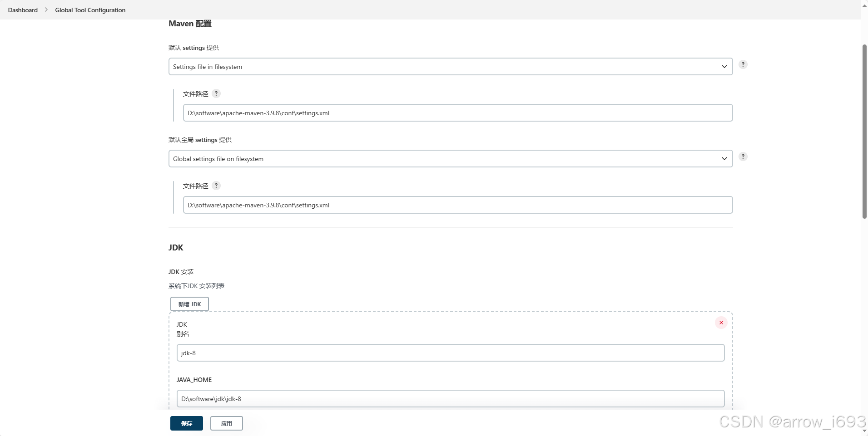This screenshot has height=436, width=868.
Task: Click 新增 JDK button
Action: (189, 304)
